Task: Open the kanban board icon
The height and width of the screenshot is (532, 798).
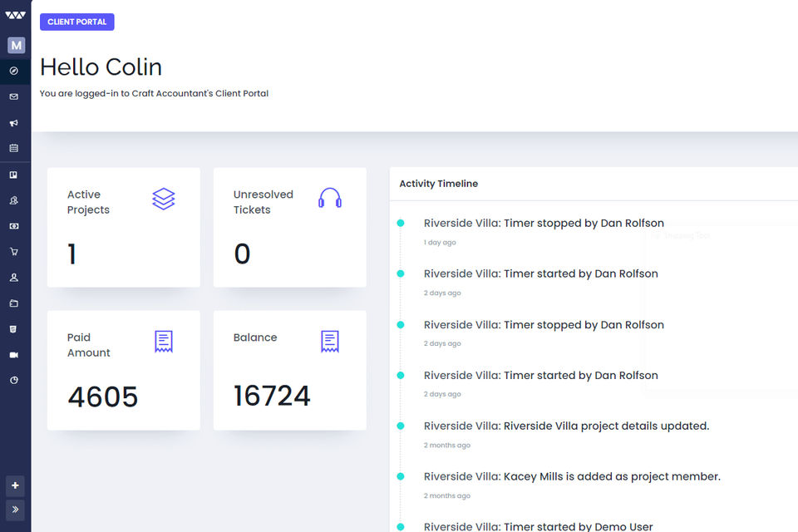Action: click(x=14, y=175)
